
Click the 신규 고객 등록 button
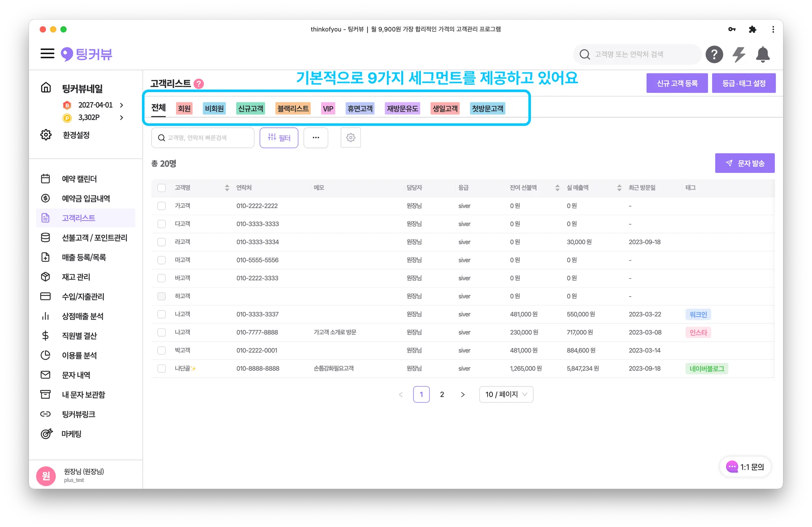point(677,83)
